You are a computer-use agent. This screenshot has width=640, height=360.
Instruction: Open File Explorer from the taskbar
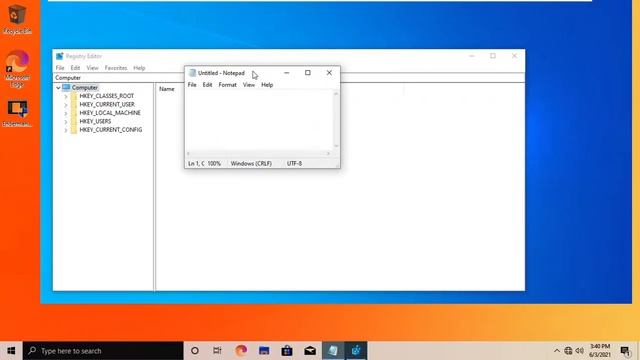[264, 351]
